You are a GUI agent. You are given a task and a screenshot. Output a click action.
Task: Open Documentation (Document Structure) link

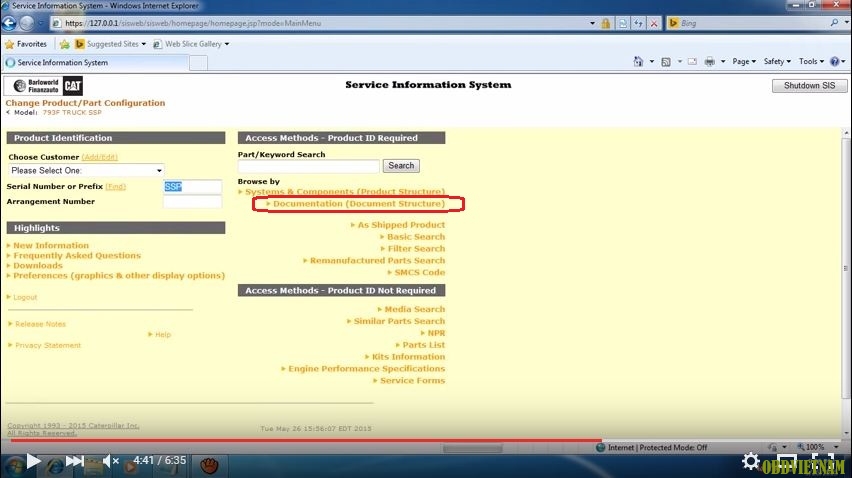click(358, 204)
